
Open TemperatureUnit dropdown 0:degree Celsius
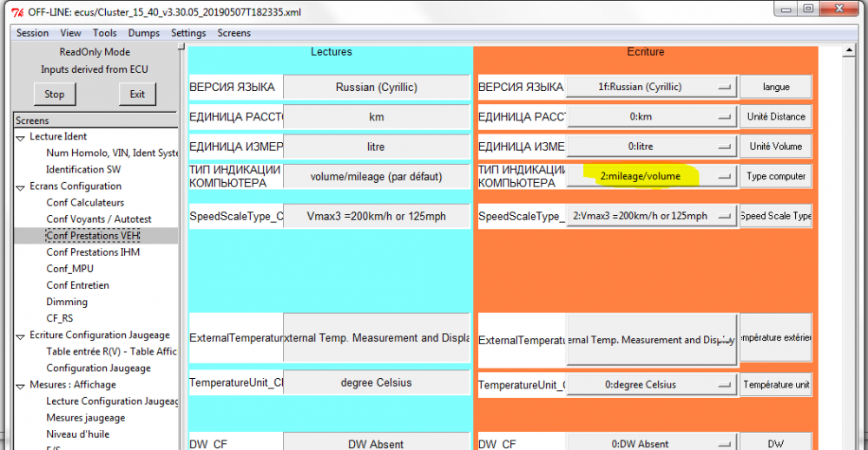pos(652,385)
